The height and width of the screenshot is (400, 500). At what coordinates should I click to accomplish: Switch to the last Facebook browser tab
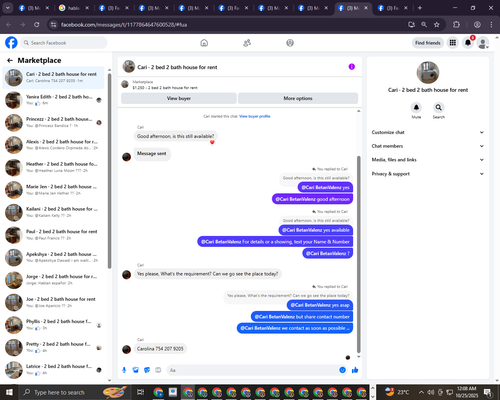pyautogui.click(x=393, y=8)
